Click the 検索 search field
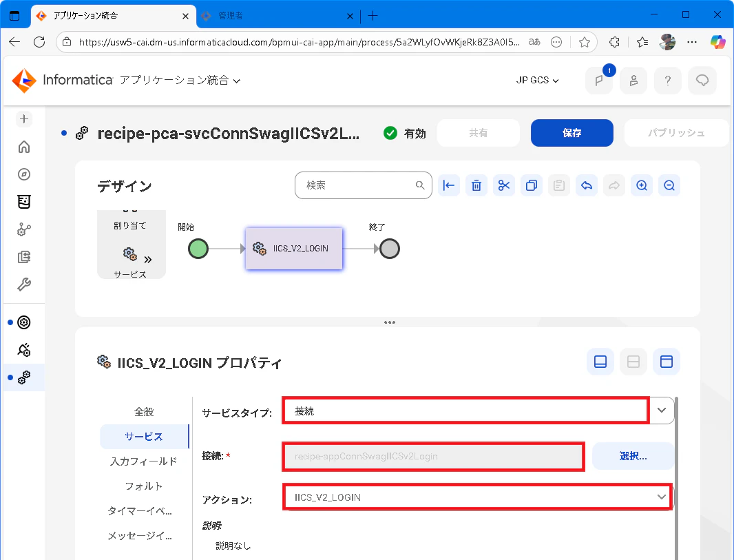 [x=364, y=185]
